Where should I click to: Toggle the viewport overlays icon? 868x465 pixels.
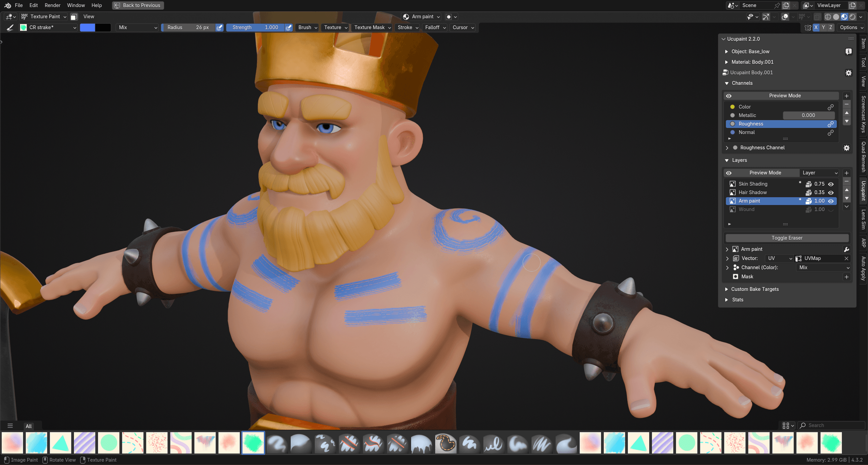785,17
